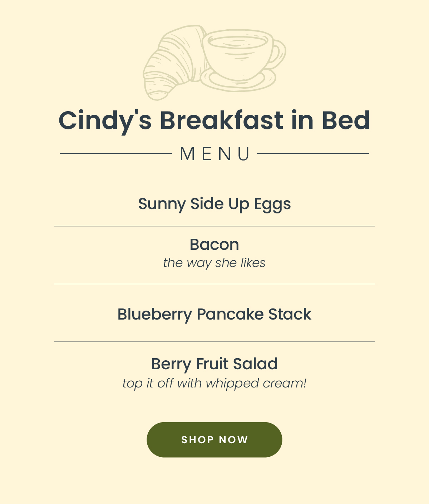Click the coffee cup handle
This screenshot has width=429, height=504.
(277, 54)
